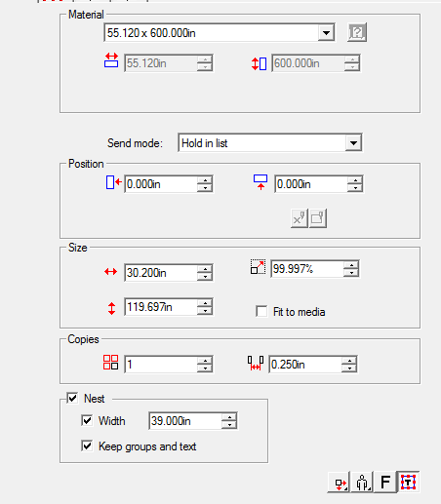Enable the Fit to media checkbox
This screenshot has height=504, width=441.
[261, 311]
